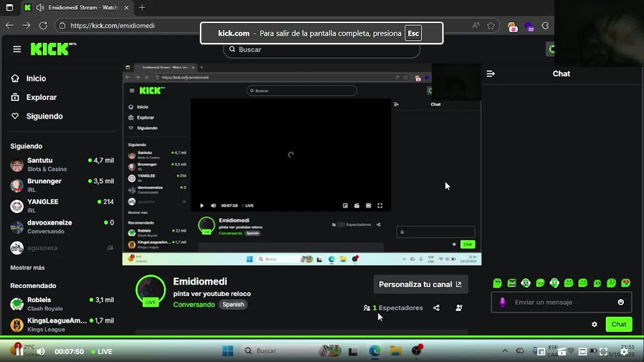Click the moderator-user icon beside the share icon
Viewport: 644px width, 362px height.
click(x=459, y=308)
